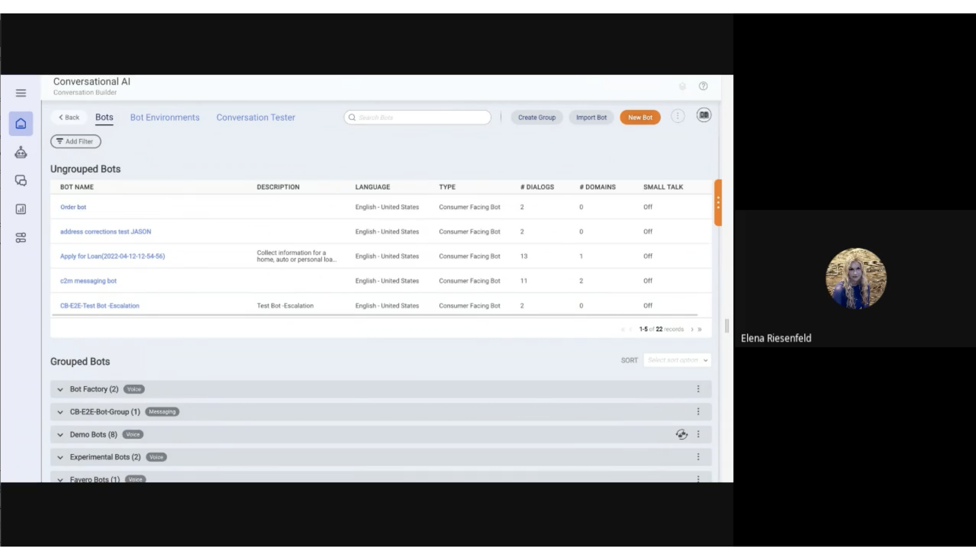Click the SMALL TALK column header

pos(663,187)
